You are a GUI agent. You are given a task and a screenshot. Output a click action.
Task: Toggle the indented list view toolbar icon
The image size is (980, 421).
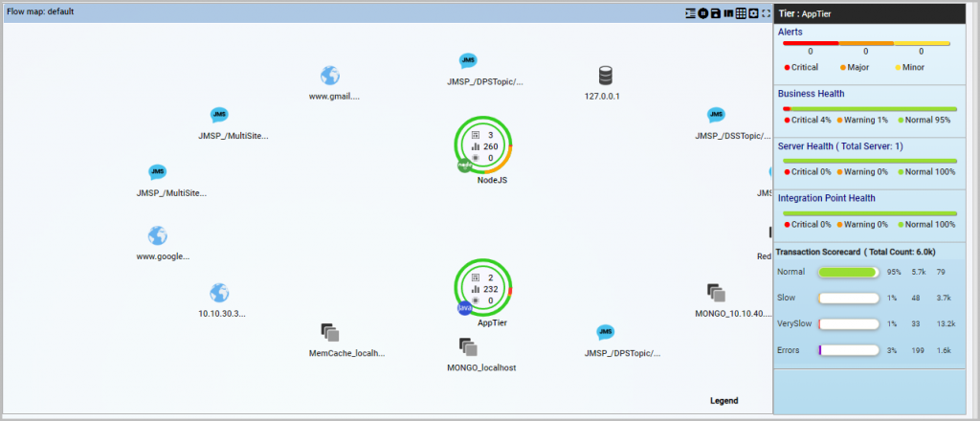coord(691,13)
